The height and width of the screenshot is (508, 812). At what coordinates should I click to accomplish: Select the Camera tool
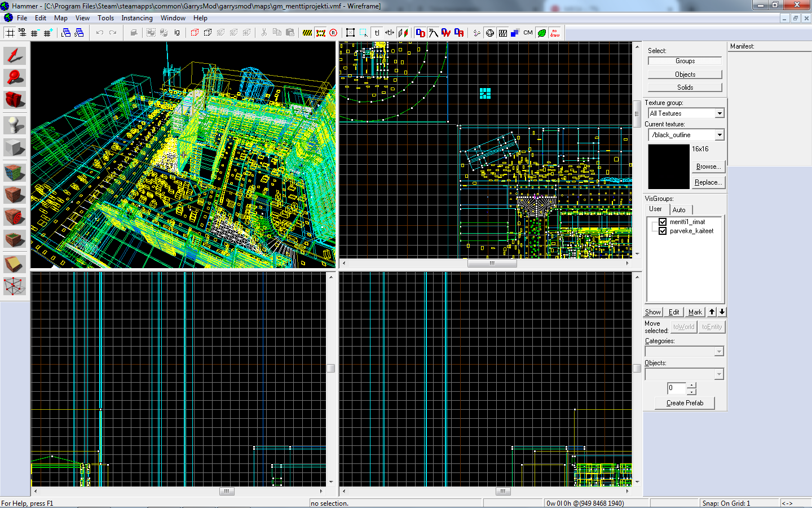15,100
